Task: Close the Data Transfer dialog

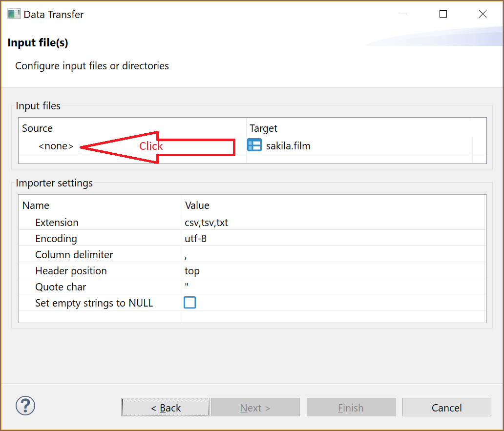Action: [483, 14]
